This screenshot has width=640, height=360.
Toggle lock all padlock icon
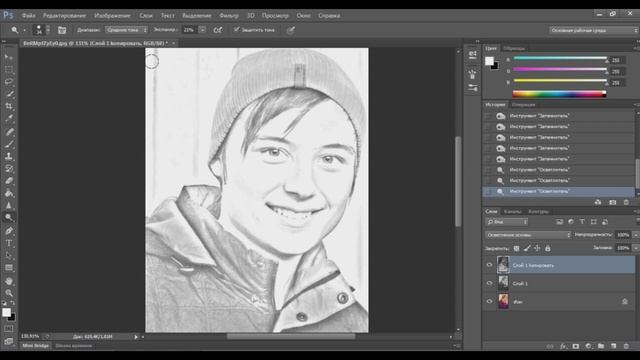click(548, 248)
